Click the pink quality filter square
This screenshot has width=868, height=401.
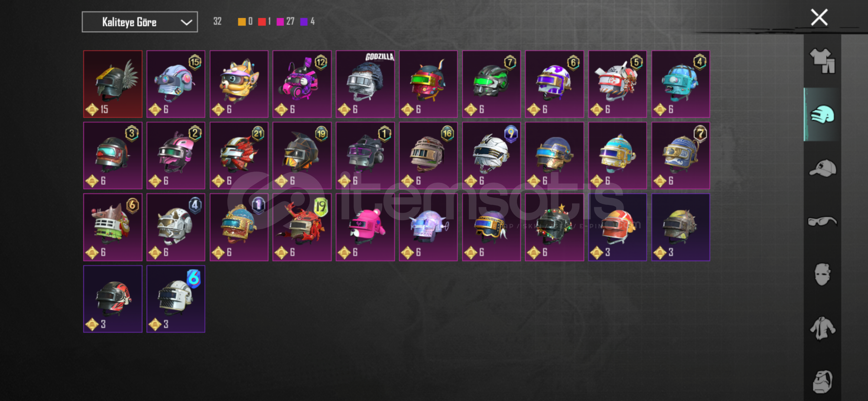coord(280,22)
